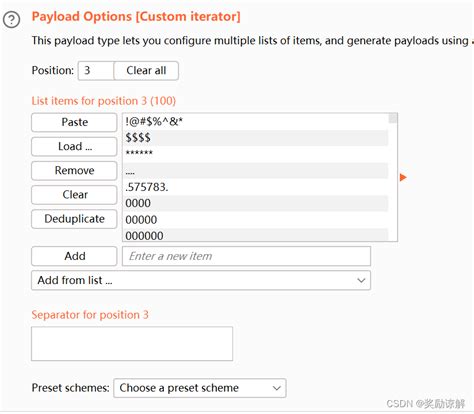Click the Add button

(74, 256)
